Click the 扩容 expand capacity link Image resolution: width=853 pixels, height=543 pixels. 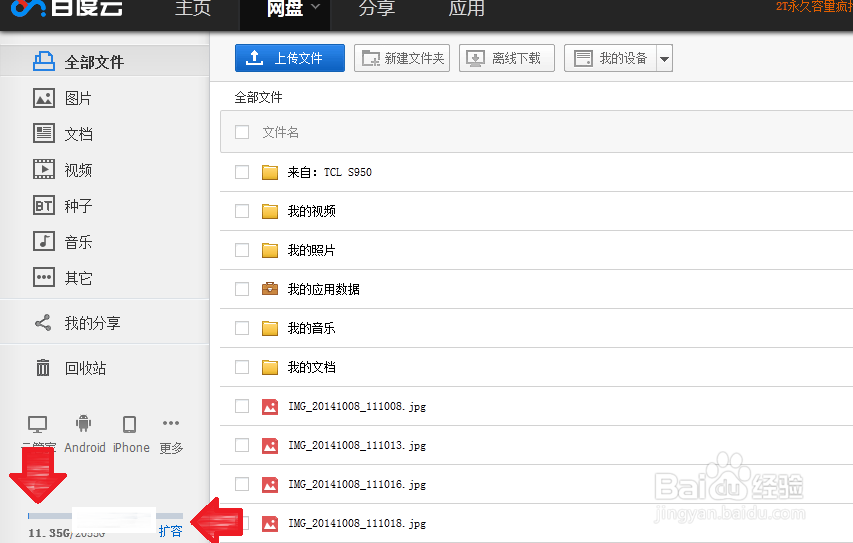[170, 531]
